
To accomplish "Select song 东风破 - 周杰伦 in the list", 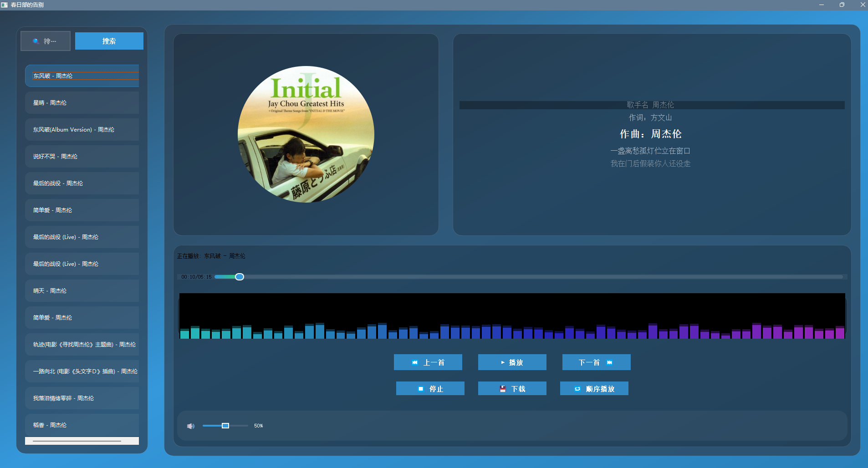I will (82, 76).
